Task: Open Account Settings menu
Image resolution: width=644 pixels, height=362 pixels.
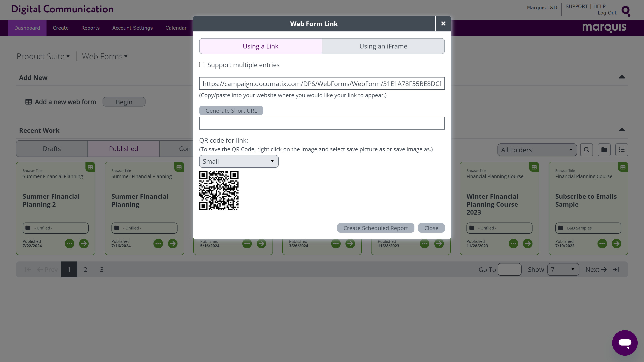Action: [132, 28]
